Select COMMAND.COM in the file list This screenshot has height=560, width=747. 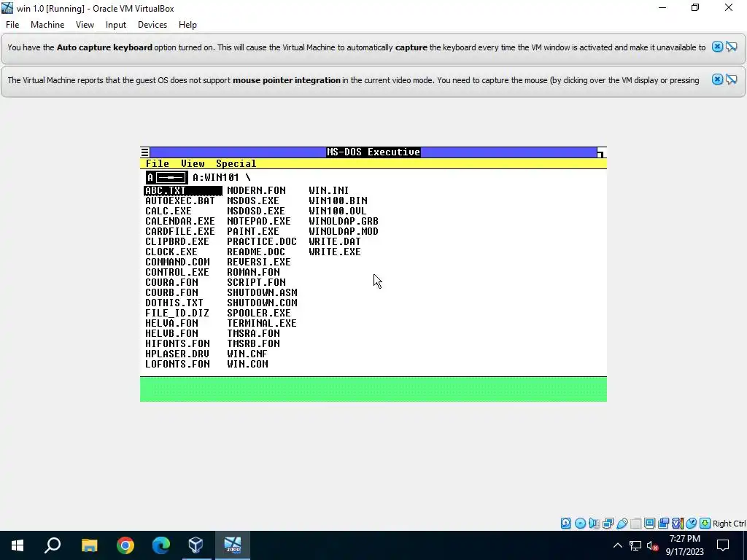177,262
